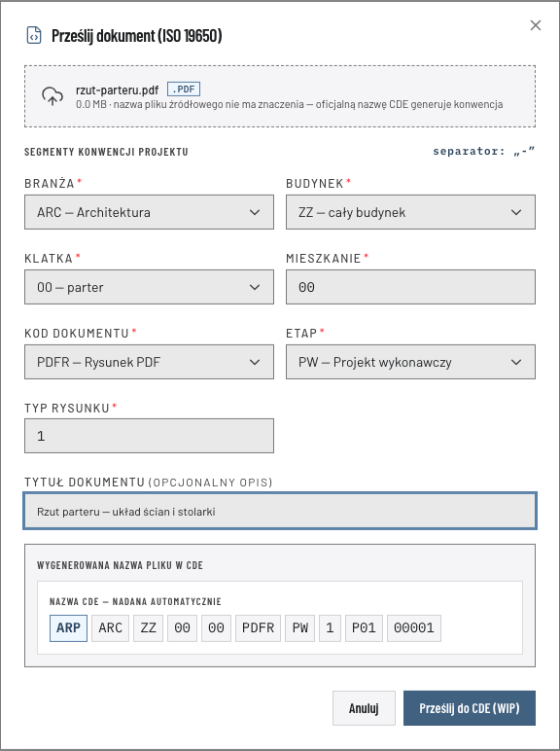Click the PW stage segment chip

tap(300, 627)
